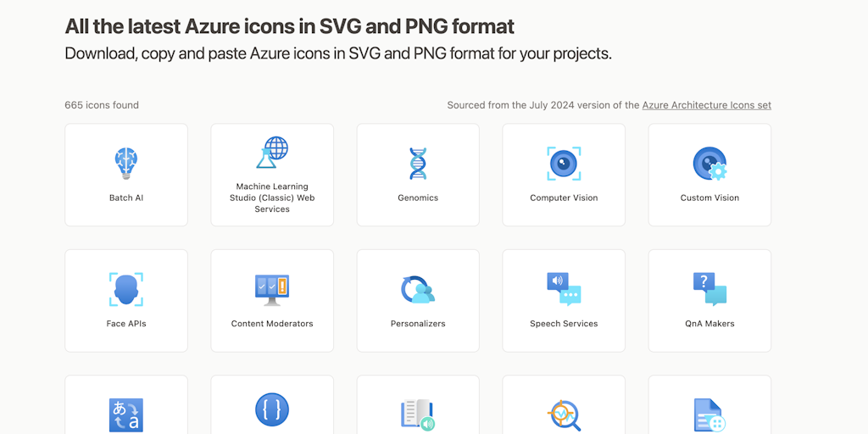Viewport: 868px width, 434px height.
Task: Click 'Sourced from the July 2024 version' text
Action: 543,105
